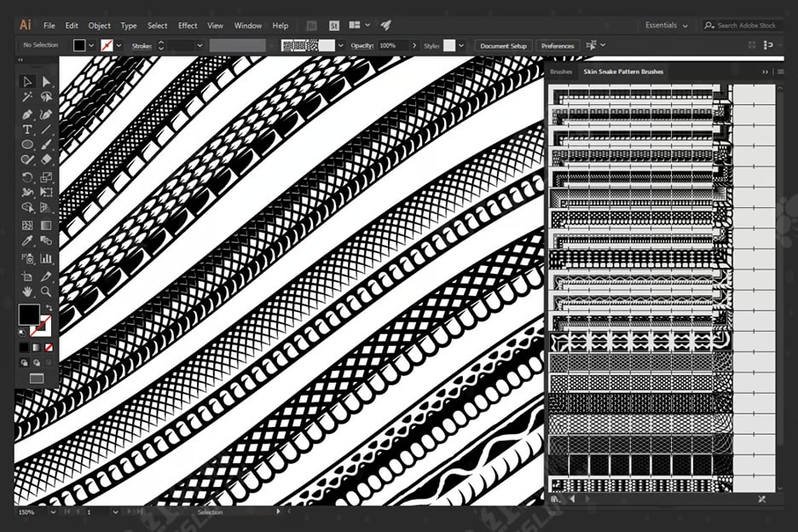Click Remove Brush Stroke icon

pyautogui.click(x=762, y=500)
